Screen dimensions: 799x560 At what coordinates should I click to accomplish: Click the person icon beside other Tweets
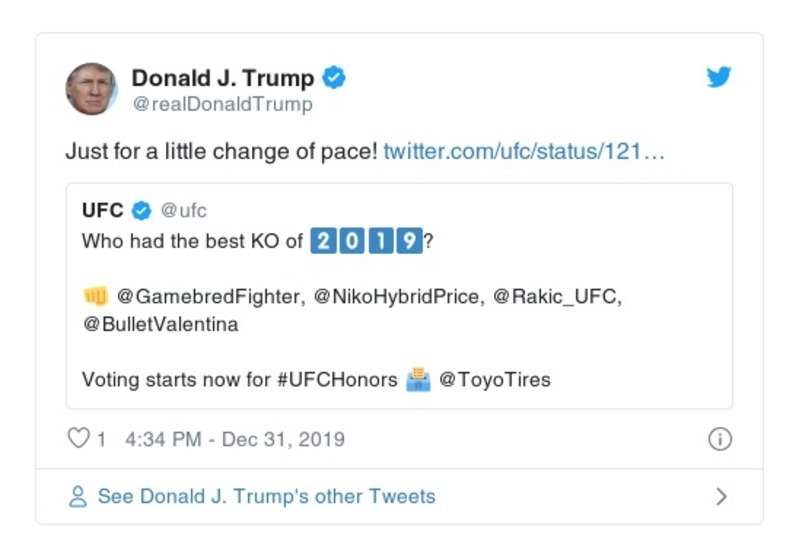77,497
